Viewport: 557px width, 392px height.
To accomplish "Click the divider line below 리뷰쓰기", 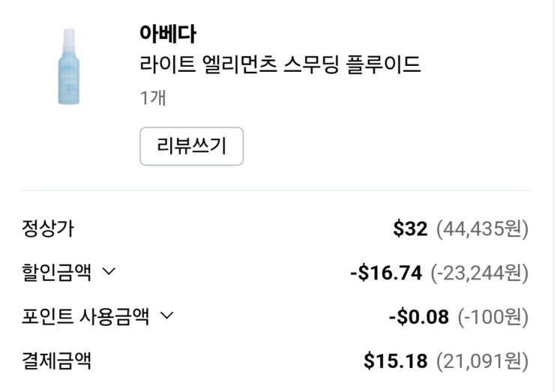I will point(276,190).
